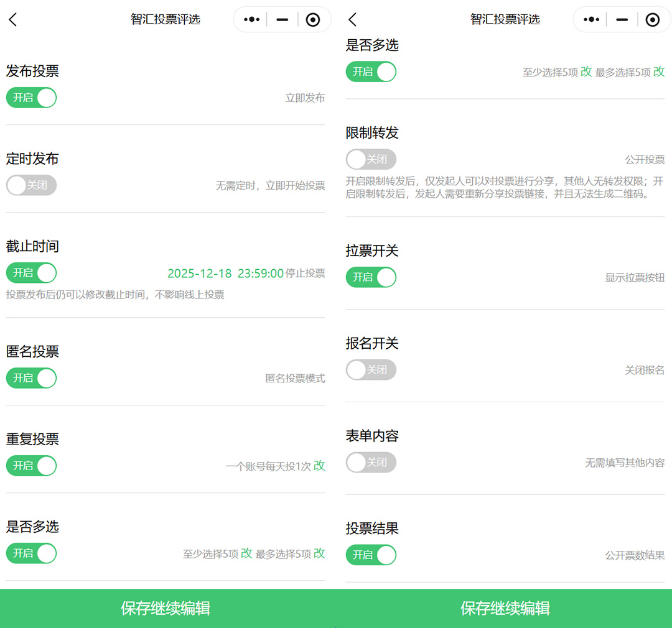Viewport: 672px width, 628px height.
Task: Open three-dot menu in left screen header
Action: point(251,20)
